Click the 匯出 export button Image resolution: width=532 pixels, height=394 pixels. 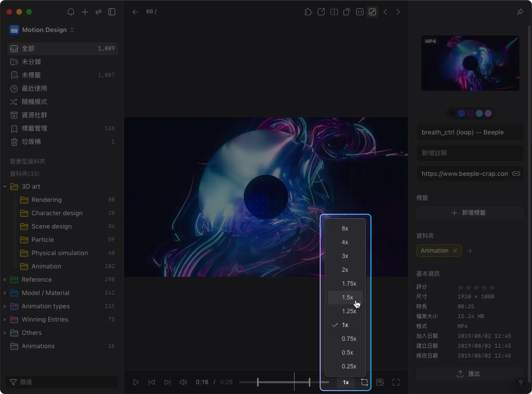[x=468, y=374]
